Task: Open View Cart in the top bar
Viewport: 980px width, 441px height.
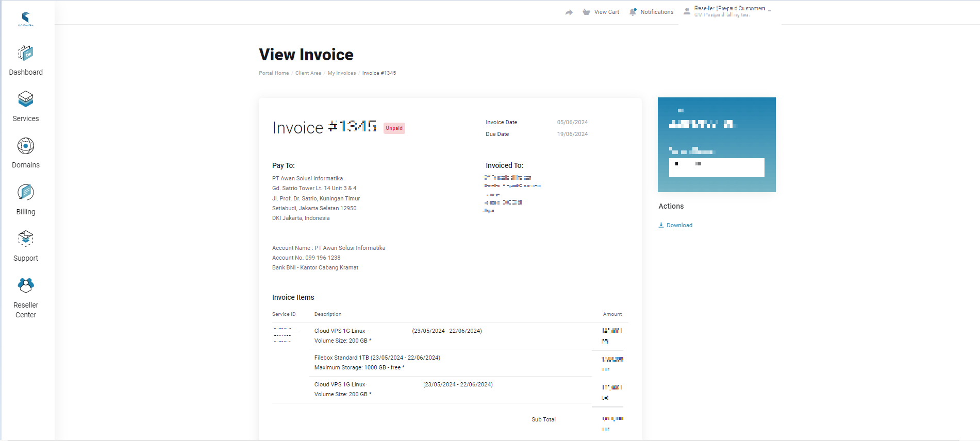Action: point(601,12)
